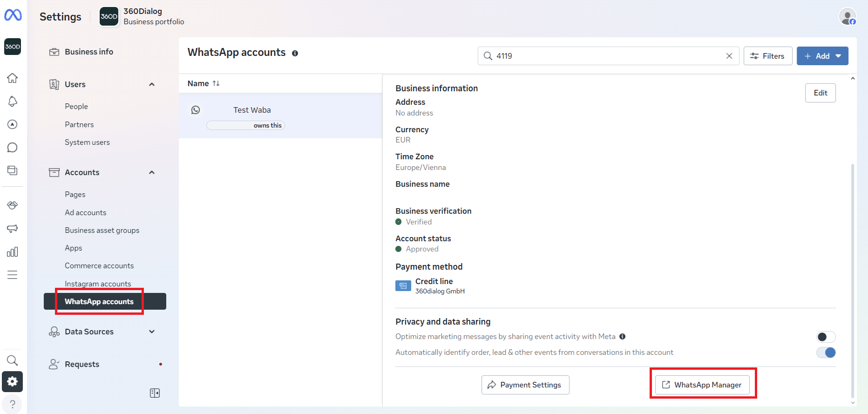Open Payment Settings
The image size is (868, 414).
525,385
